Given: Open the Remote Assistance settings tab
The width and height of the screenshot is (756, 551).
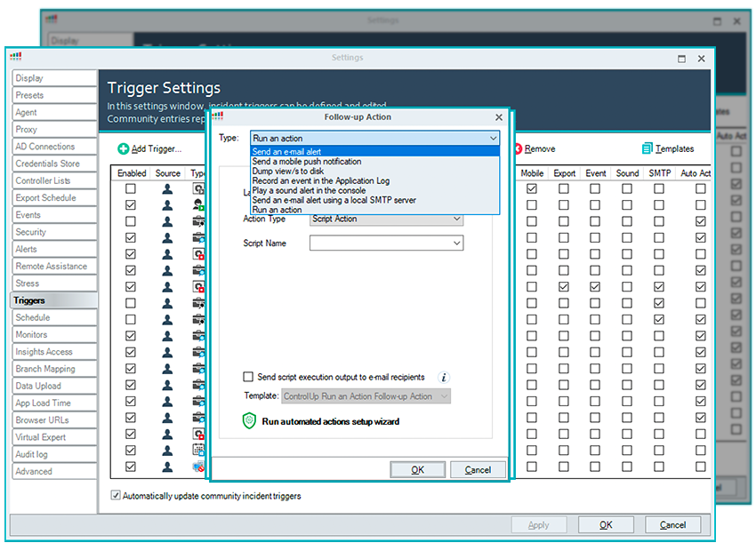Looking at the screenshot, I should tap(54, 267).
